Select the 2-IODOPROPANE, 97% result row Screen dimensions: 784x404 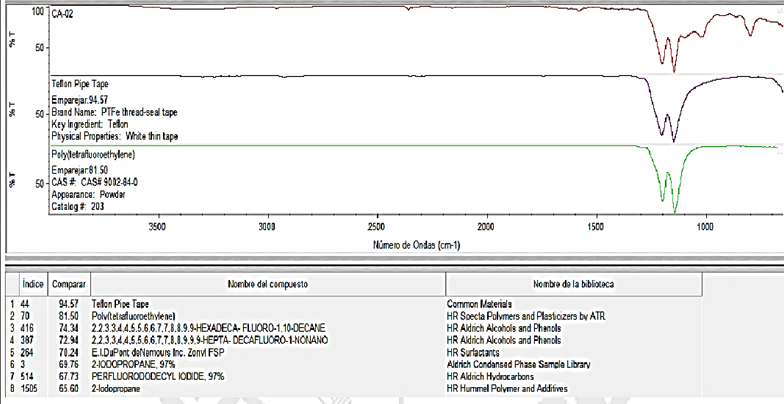(140, 361)
